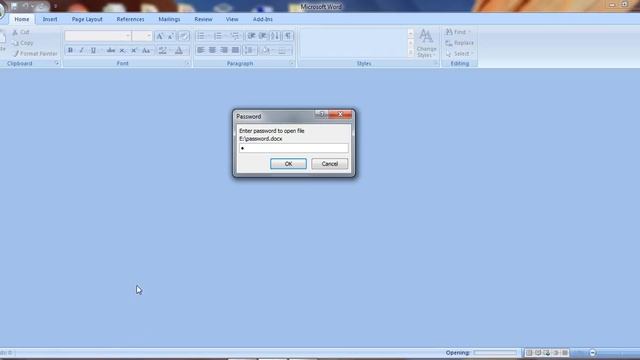Click the Multilevel List icon

(x=235, y=36)
